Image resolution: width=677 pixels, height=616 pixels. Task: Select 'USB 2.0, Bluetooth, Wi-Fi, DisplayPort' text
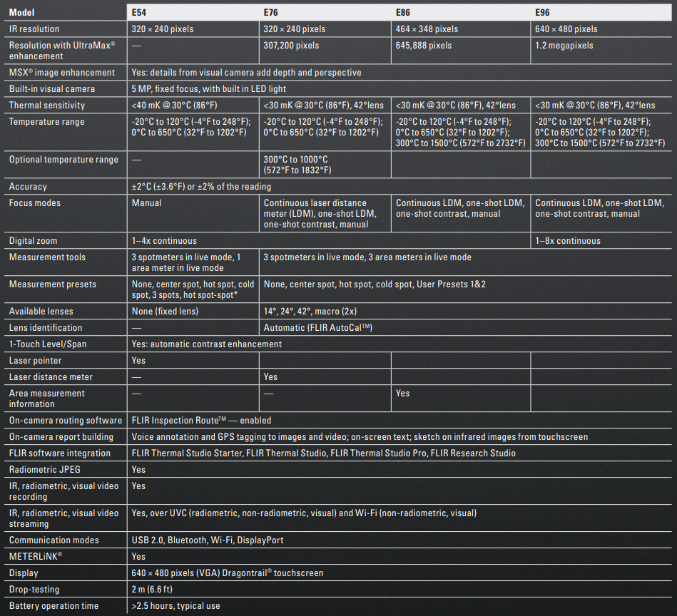pyautogui.click(x=208, y=540)
